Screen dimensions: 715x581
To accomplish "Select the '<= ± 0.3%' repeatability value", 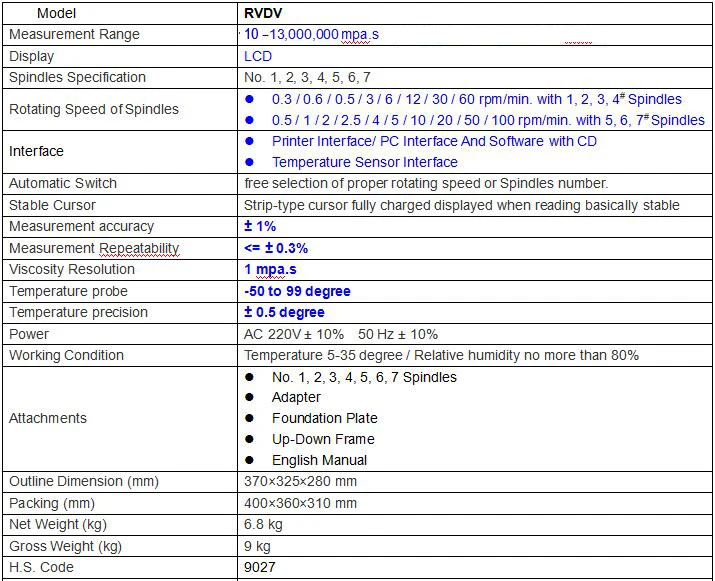I will click(x=276, y=248).
